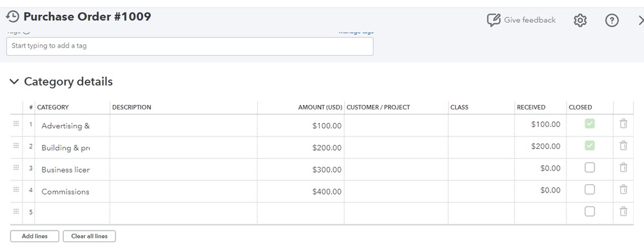Click trash icon on empty line 5
644x248 pixels.
tap(623, 211)
